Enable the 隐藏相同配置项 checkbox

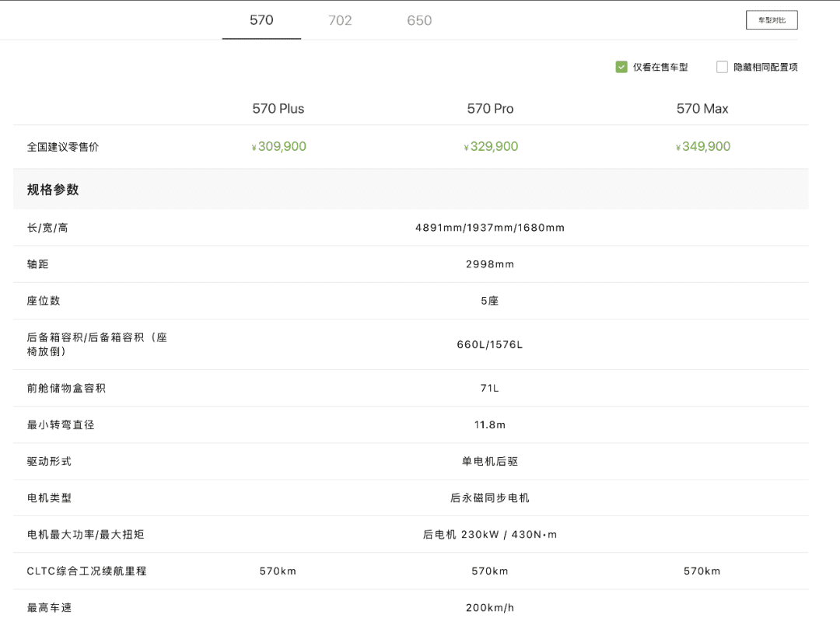(722, 67)
